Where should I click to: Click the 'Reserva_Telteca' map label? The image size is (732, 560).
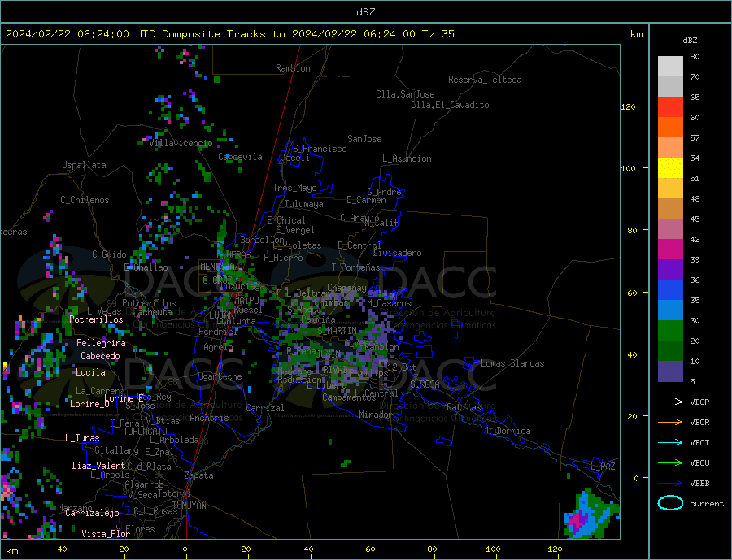[485, 80]
